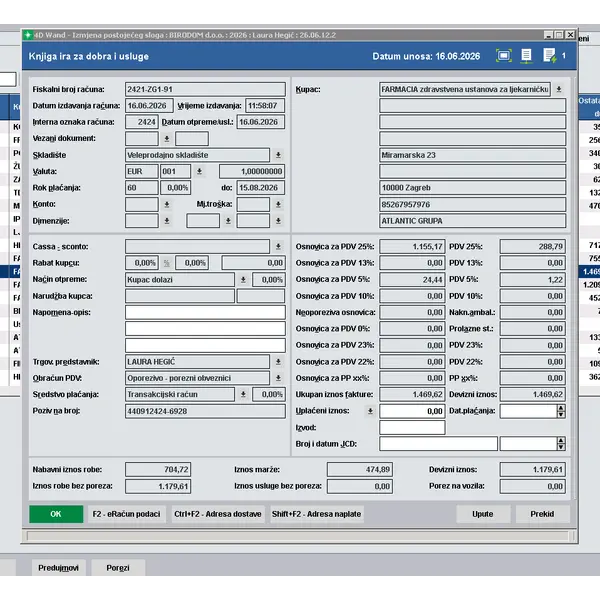Click the Izvod input field
600x600 pixels.
(412, 427)
